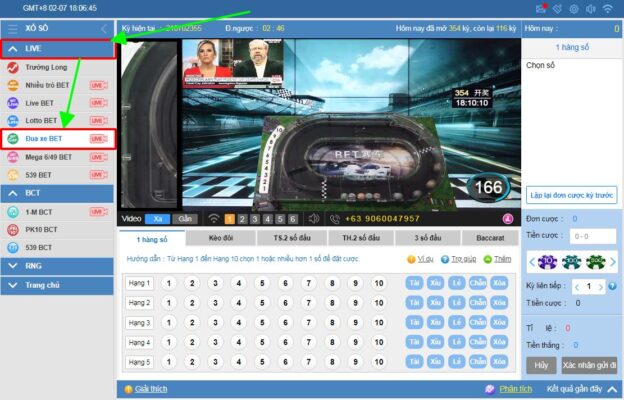Open the mail notification icon

[x=543, y=8]
